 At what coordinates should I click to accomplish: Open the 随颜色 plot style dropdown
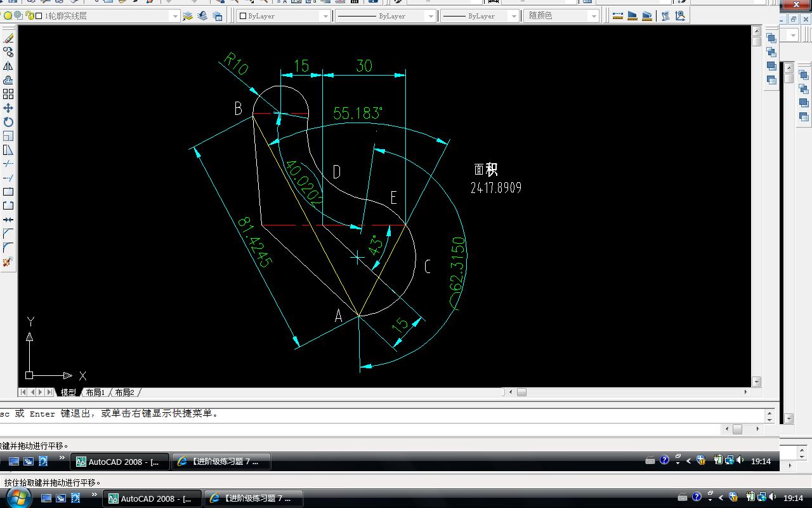tap(594, 16)
